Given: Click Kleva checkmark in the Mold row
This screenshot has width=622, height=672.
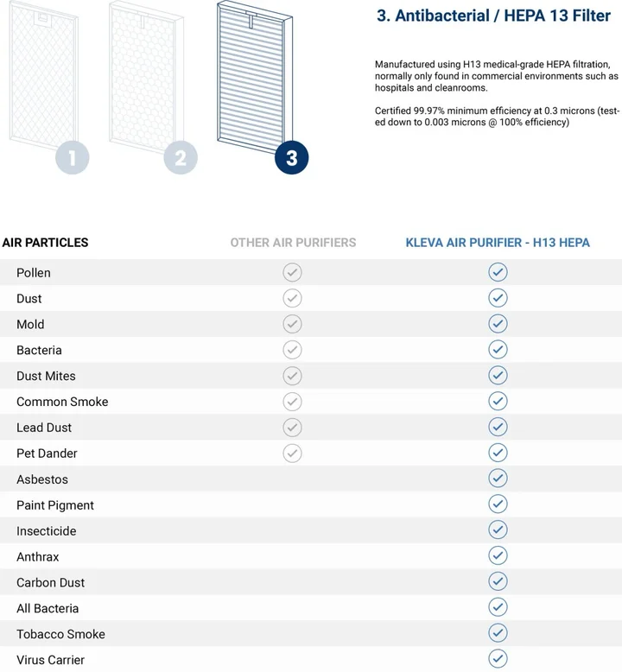Looking at the screenshot, I should pos(498,324).
